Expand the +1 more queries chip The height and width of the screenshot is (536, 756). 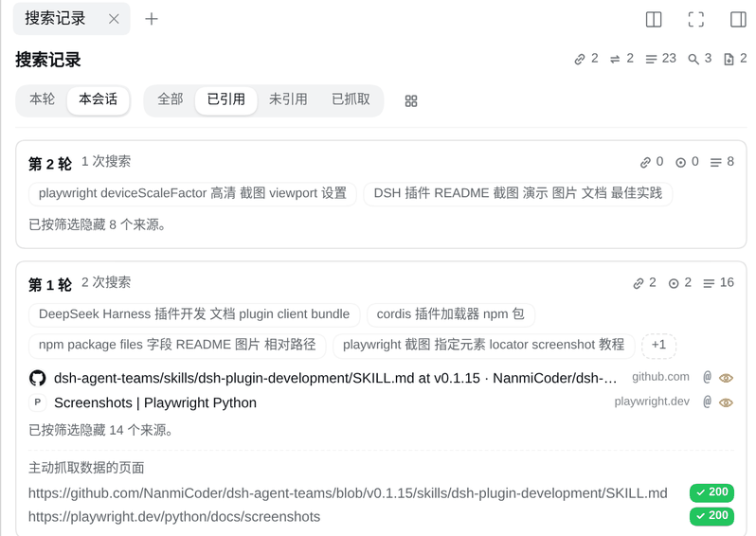tap(658, 345)
